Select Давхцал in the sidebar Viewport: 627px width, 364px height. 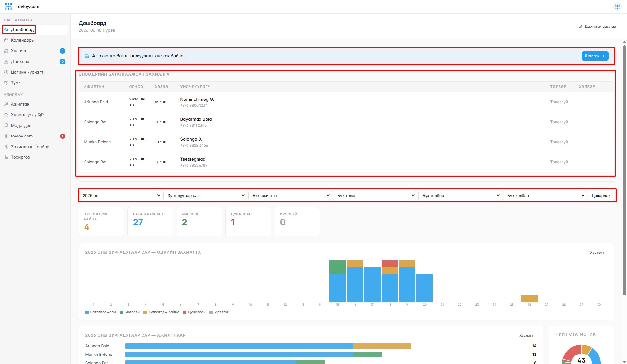[x=35, y=62]
